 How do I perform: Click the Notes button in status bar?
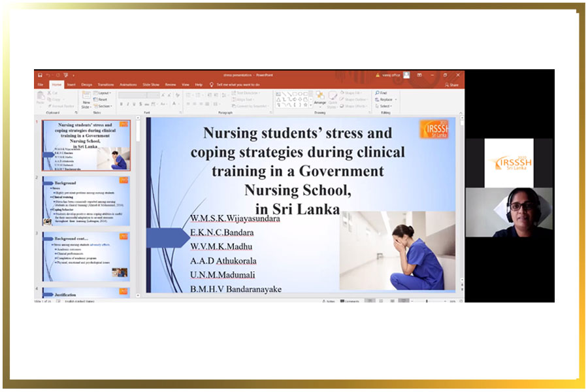coord(329,301)
